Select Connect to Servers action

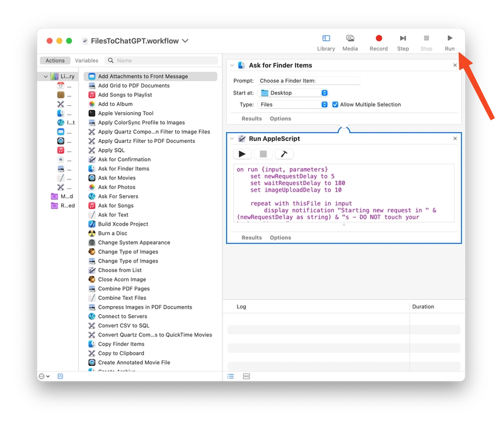click(x=122, y=317)
